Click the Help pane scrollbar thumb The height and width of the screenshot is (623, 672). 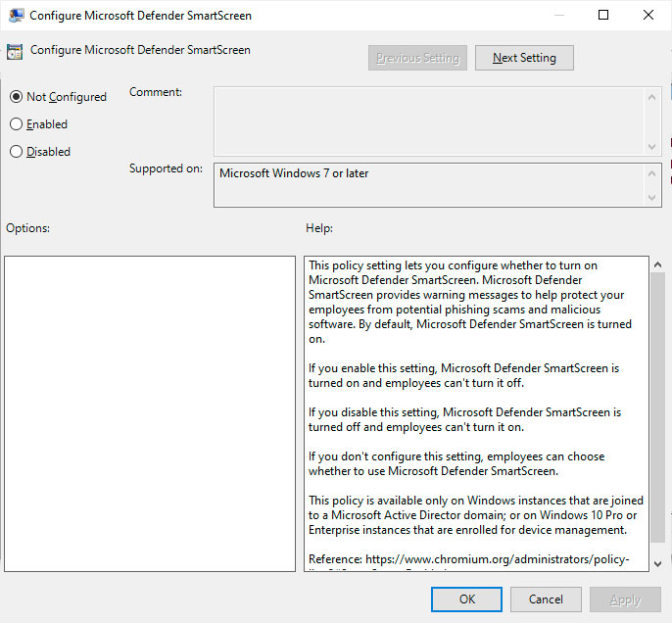pyautogui.click(x=658, y=407)
